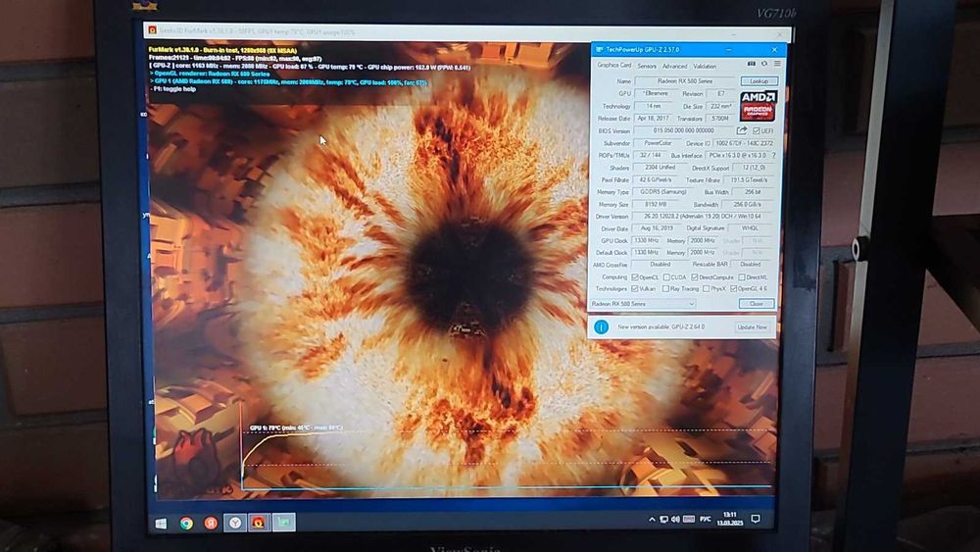The image size is (980, 552).
Task: Click the BIOS export share icon
Action: (742, 130)
